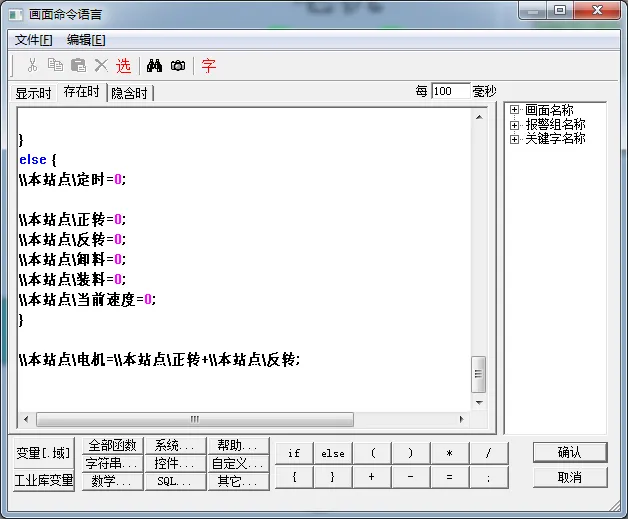Click the 变量[.域] button

[x=43, y=453]
